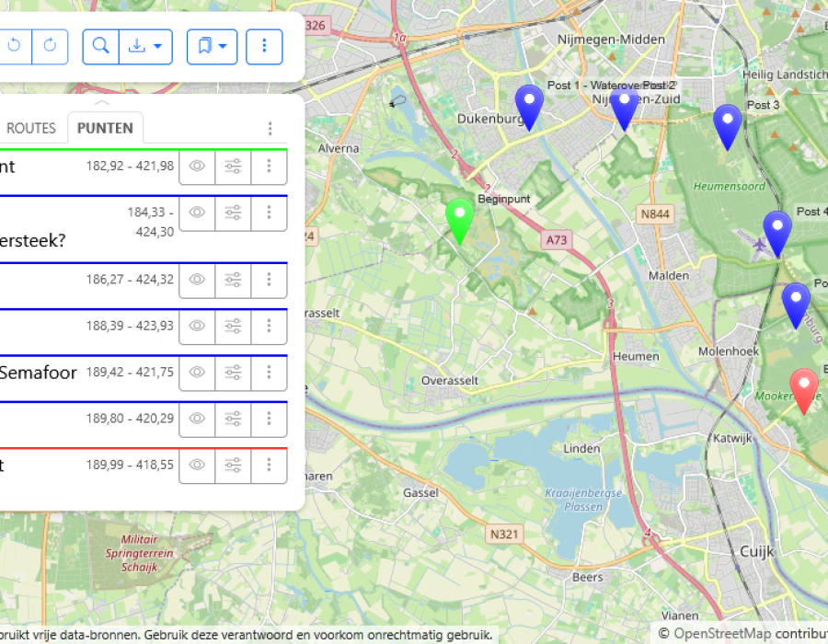Open the bookmark dropdown button
This screenshot has width=828, height=644.
(212, 46)
